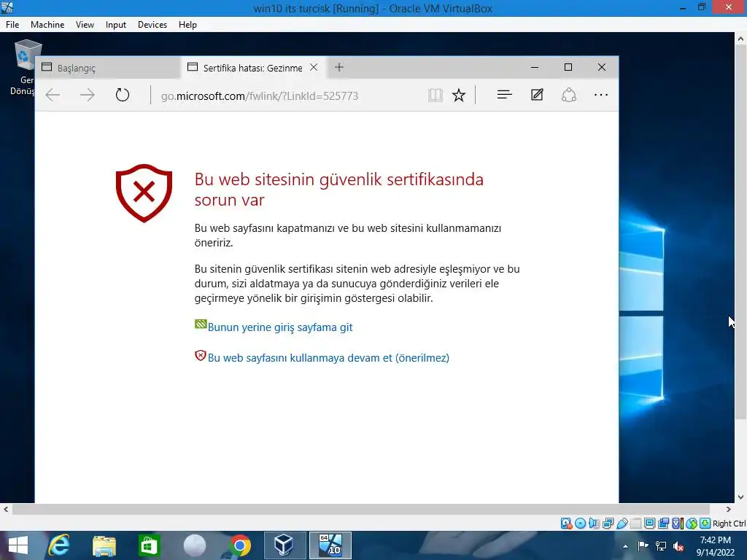Image resolution: width=747 pixels, height=560 pixels.
Task: Click the Share icon in Edge toolbar
Action: pos(569,95)
